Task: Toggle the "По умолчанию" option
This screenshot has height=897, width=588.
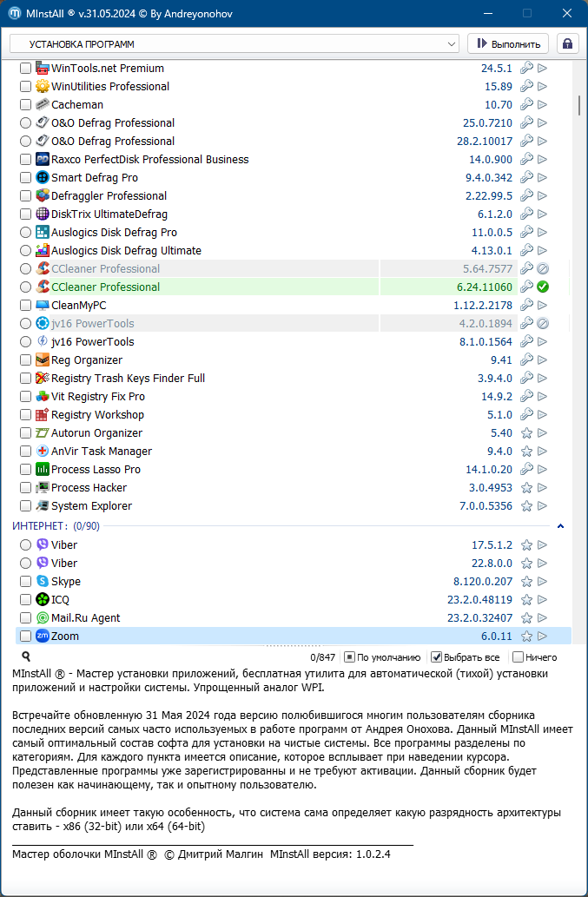Action: (349, 657)
